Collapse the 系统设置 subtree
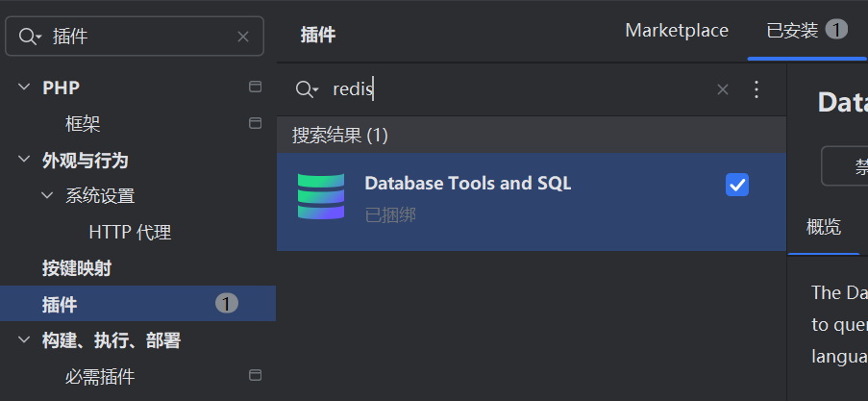 [47, 196]
